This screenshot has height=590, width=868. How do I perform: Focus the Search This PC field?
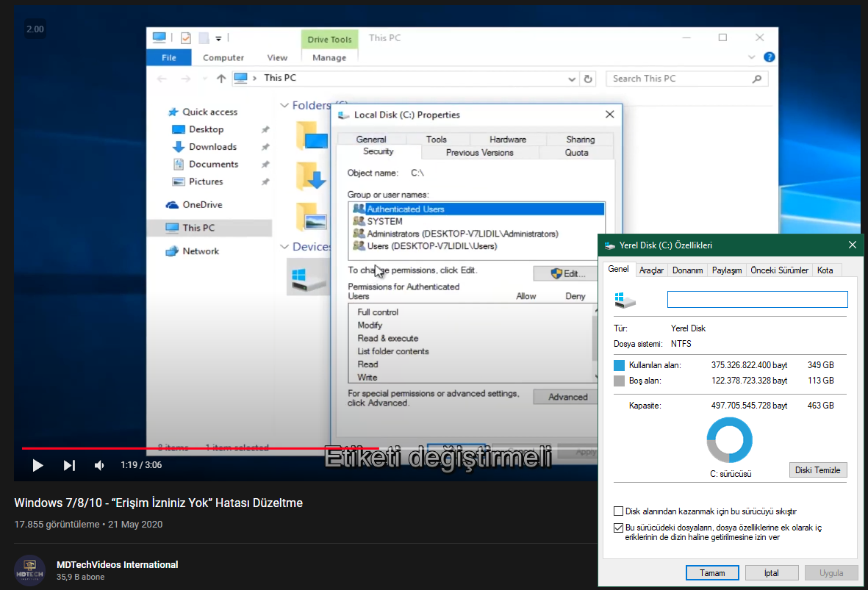(687, 79)
